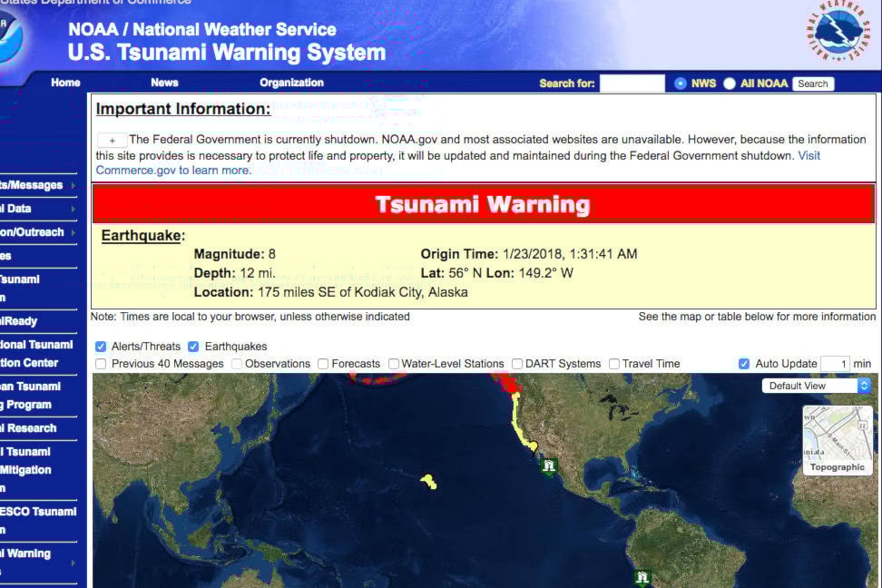Click the yellow advisory marker in the Pacific

pyautogui.click(x=428, y=483)
